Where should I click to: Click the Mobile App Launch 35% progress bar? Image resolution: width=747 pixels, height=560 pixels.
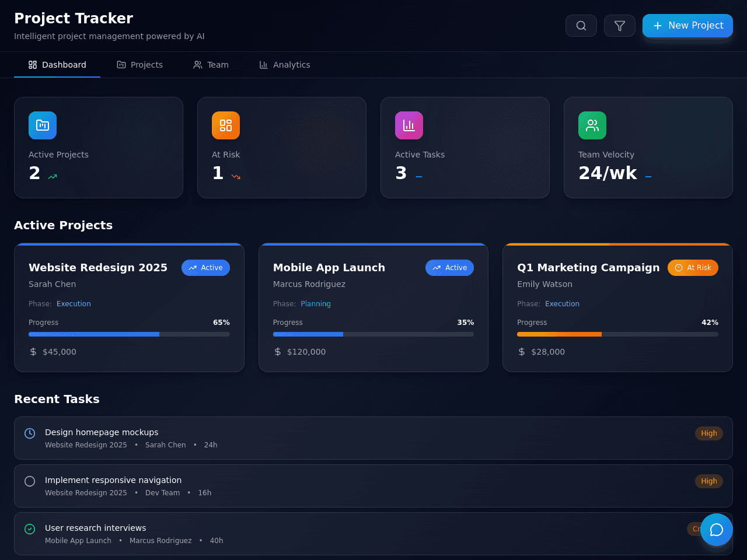(373, 334)
